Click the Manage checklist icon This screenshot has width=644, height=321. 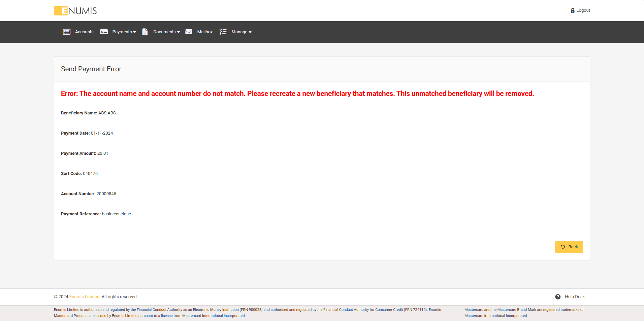coord(223,32)
